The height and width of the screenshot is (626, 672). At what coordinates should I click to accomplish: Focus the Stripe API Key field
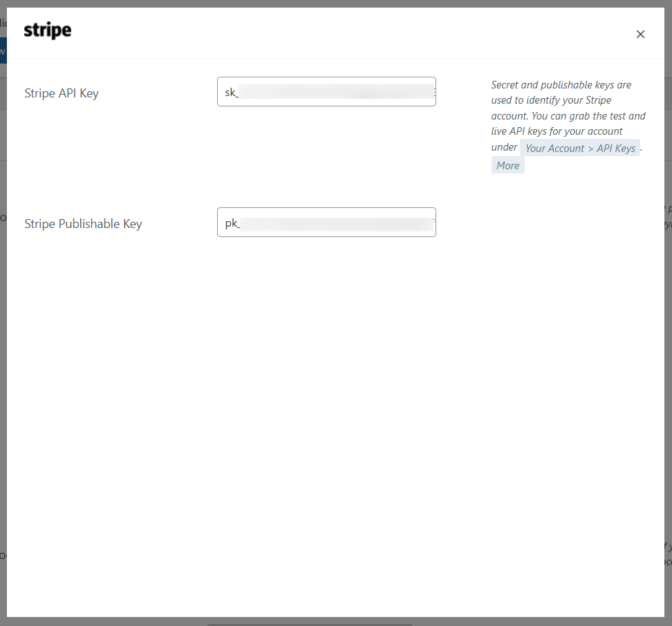tap(326, 91)
